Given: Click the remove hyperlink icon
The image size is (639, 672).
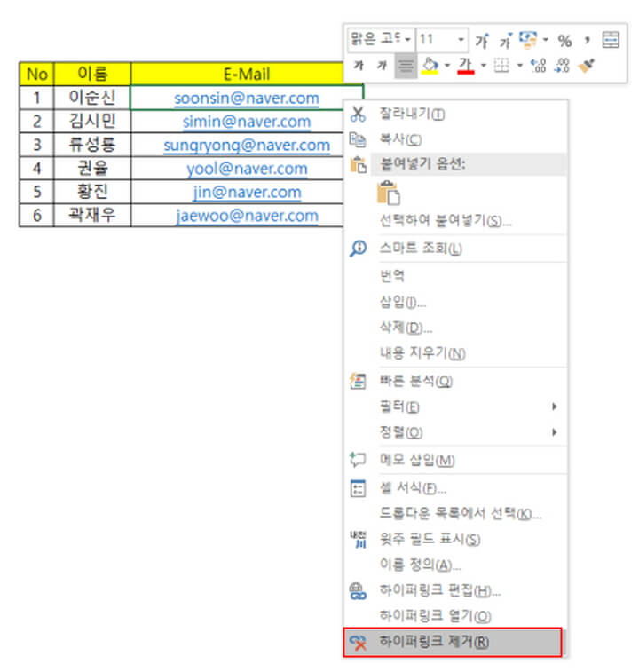Looking at the screenshot, I should coord(358,643).
